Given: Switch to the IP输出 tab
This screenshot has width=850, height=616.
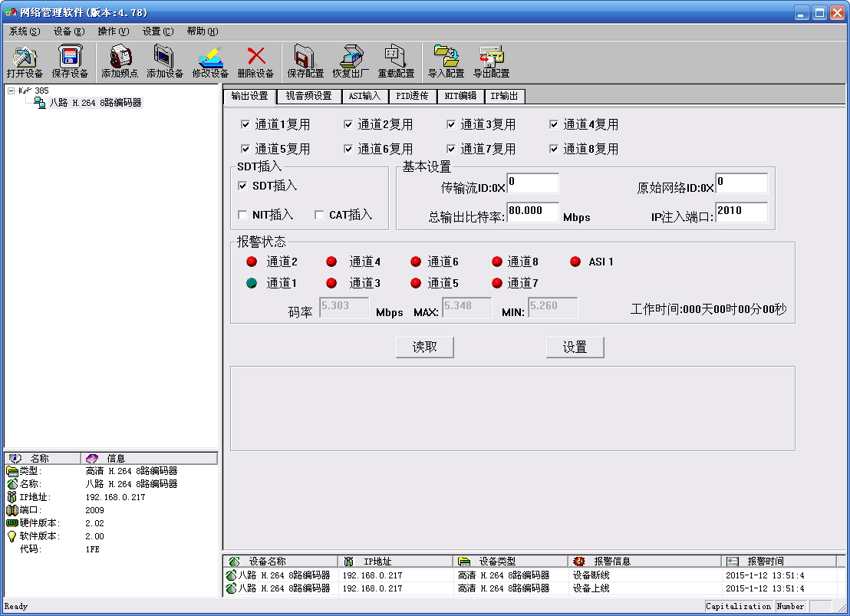Looking at the screenshot, I should (x=504, y=96).
